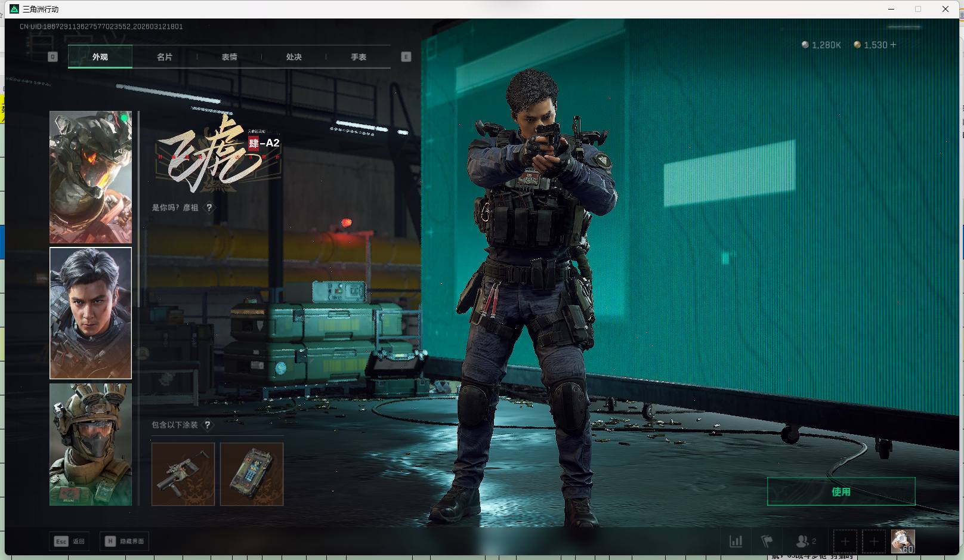Click the 肆-A2 rarity badge
The width and height of the screenshot is (964, 560).
point(264,143)
